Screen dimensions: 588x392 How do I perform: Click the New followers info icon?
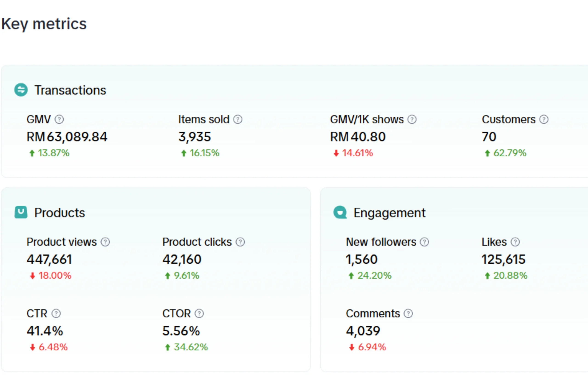coord(424,242)
